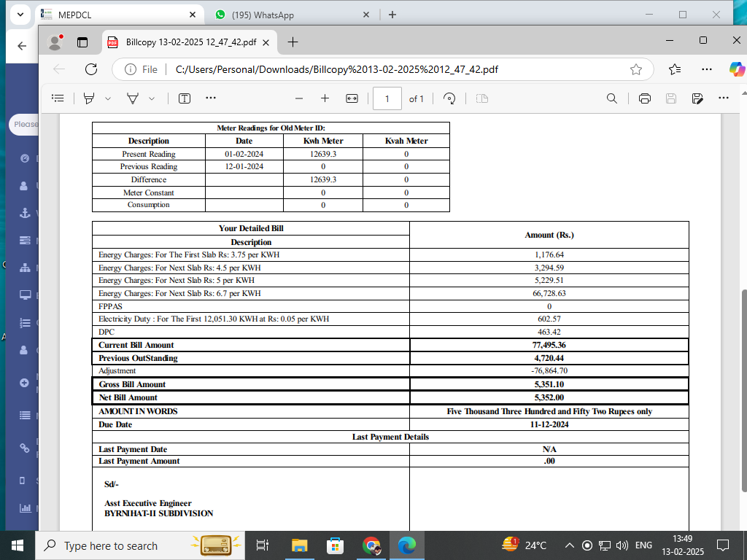Click the PDF page number field
The width and height of the screenshot is (747, 560).
tap(387, 98)
